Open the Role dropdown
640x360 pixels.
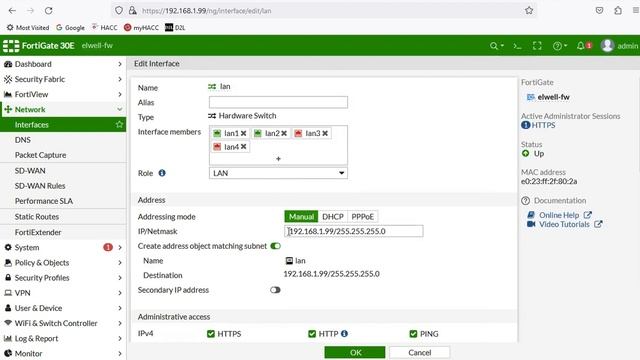pos(278,173)
